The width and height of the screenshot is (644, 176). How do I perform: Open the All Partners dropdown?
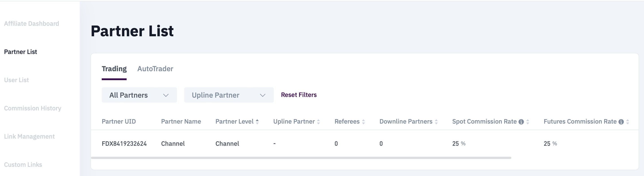139,95
